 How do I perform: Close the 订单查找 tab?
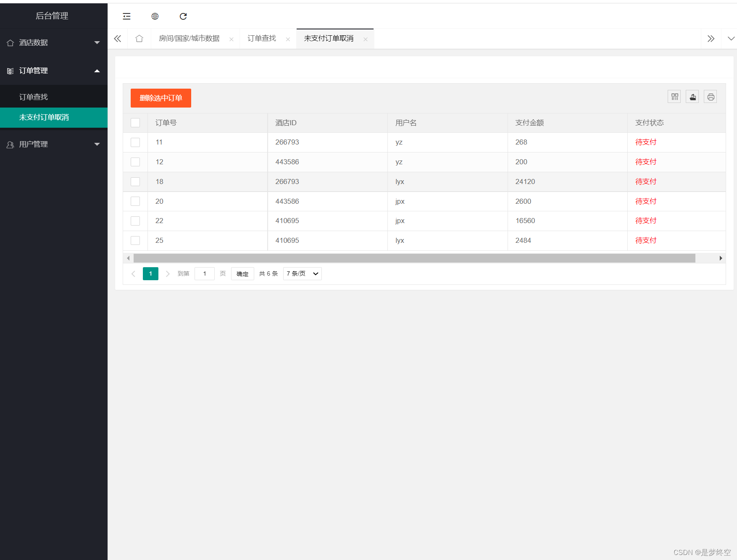click(288, 39)
